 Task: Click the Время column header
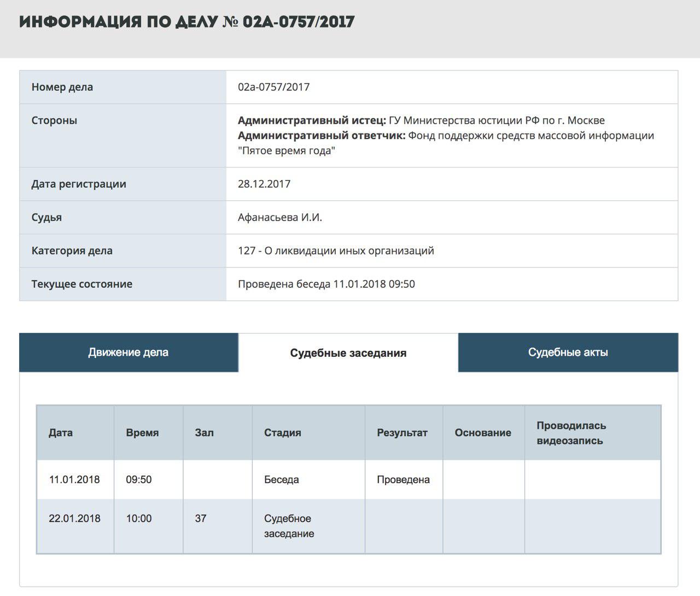point(142,433)
